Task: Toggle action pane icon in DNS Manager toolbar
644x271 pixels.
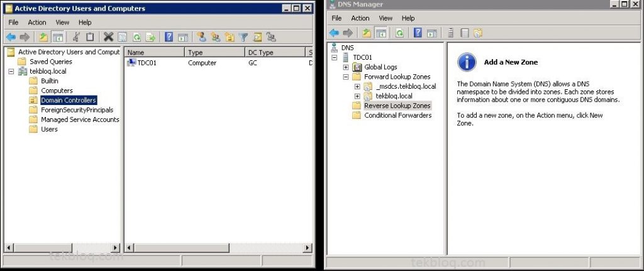Action: tap(431, 33)
